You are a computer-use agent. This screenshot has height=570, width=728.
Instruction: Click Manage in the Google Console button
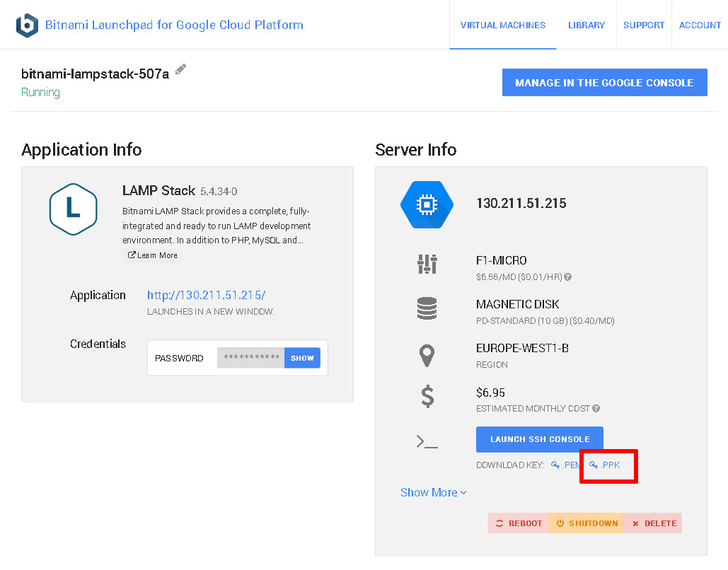pyautogui.click(x=604, y=83)
